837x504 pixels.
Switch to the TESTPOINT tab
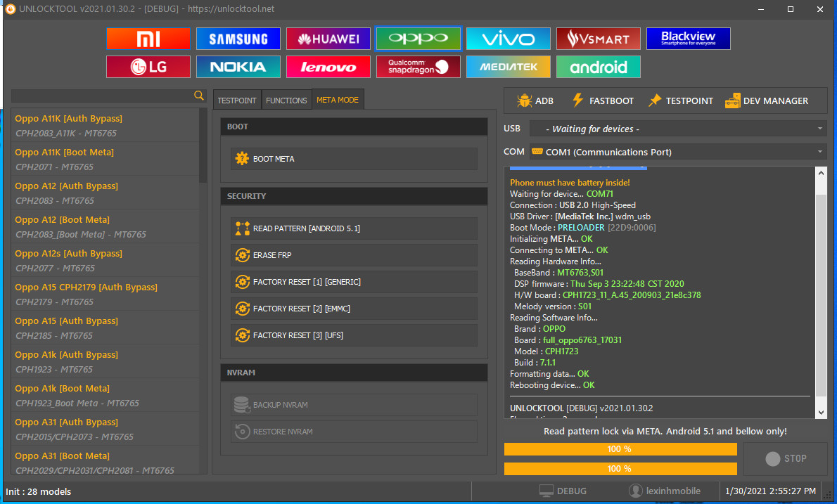tap(237, 101)
